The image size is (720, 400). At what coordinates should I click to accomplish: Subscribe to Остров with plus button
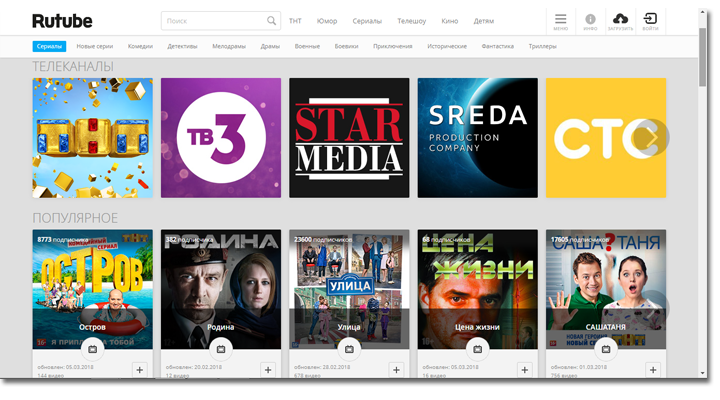[x=140, y=370]
